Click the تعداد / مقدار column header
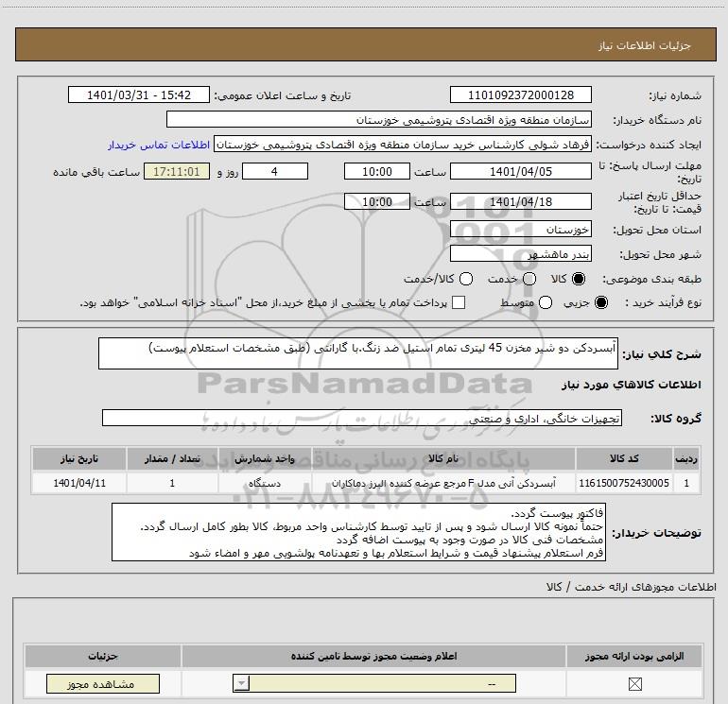The height and width of the screenshot is (704, 728). point(172,458)
